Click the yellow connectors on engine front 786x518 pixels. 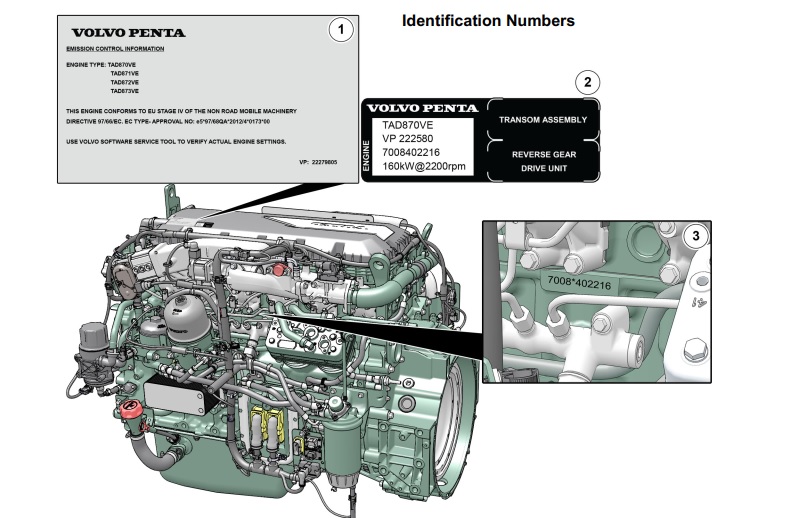pos(267,425)
